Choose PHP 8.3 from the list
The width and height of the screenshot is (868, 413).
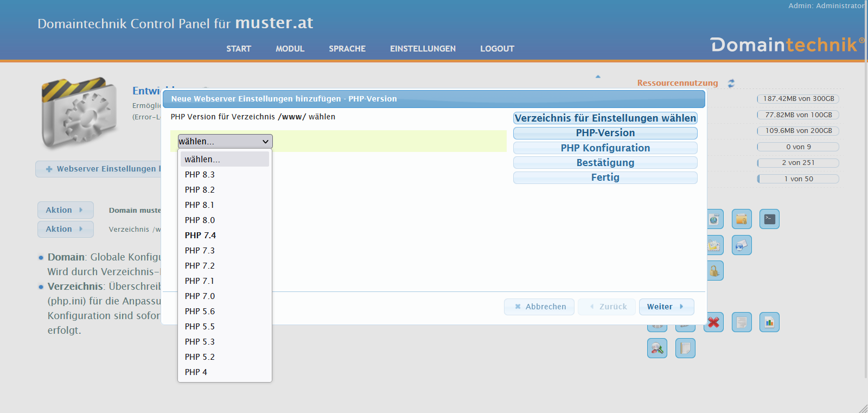click(200, 175)
